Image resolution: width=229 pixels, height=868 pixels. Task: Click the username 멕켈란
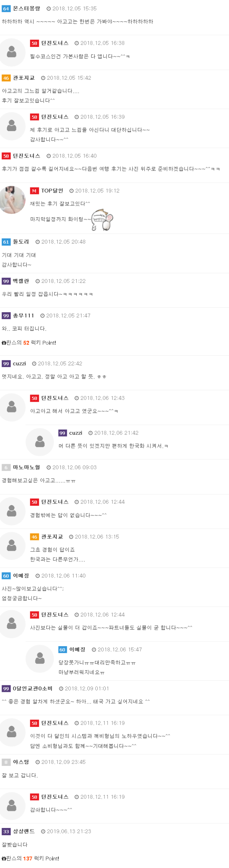coord(21,281)
